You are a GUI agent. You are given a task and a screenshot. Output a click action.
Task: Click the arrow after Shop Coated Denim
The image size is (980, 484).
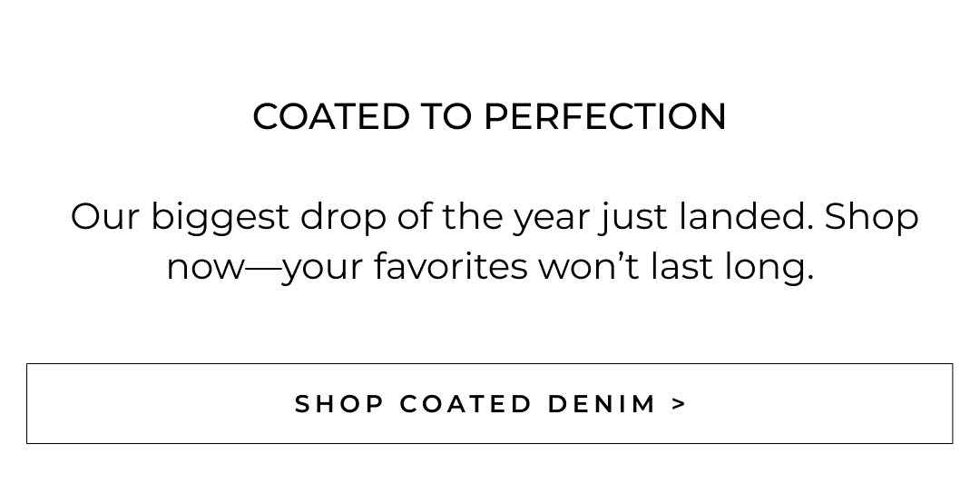point(680,404)
